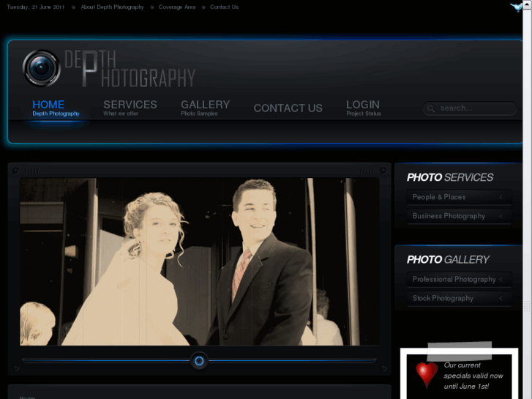Click the search input field
Viewport: 532px width, 399px height.
tap(470, 108)
